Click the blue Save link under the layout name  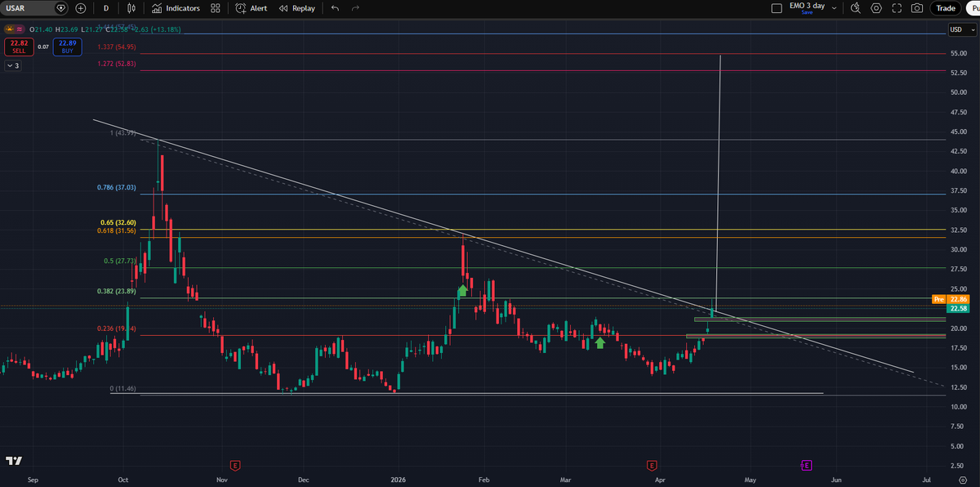(x=807, y=13)
